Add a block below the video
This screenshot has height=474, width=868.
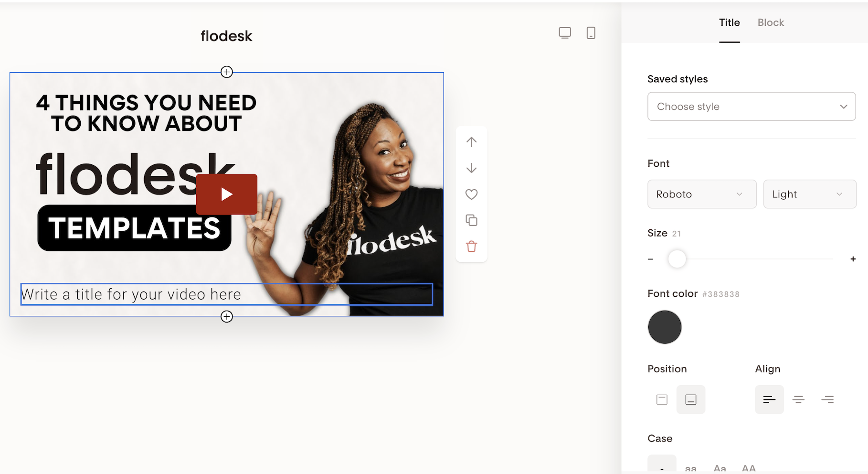tap(227, 316)
